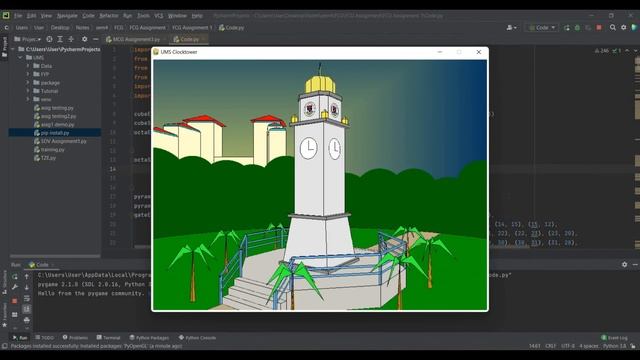640x360 pixels.
Task: Switch to the Code.py editor tab
Action: [x=189, y=39]
